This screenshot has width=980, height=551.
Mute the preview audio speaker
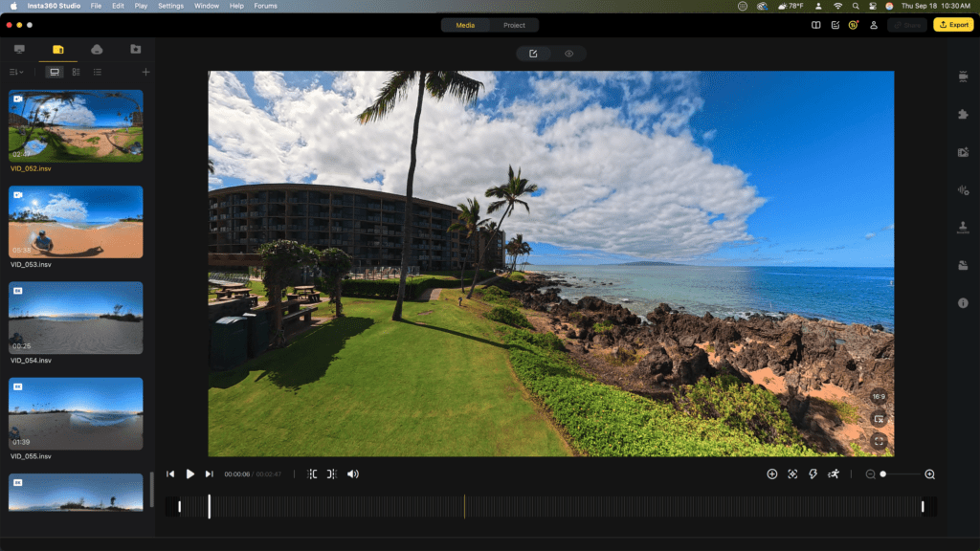coord(353,474)
